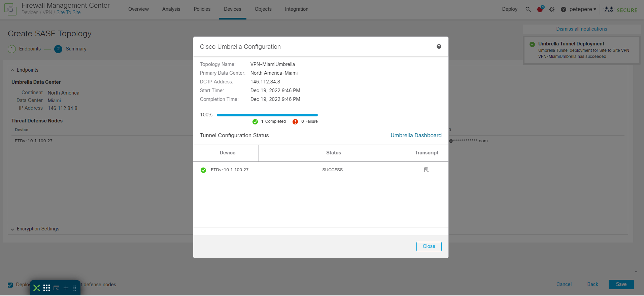Click Primary Data Center value North America-Miami

[274, 73]
